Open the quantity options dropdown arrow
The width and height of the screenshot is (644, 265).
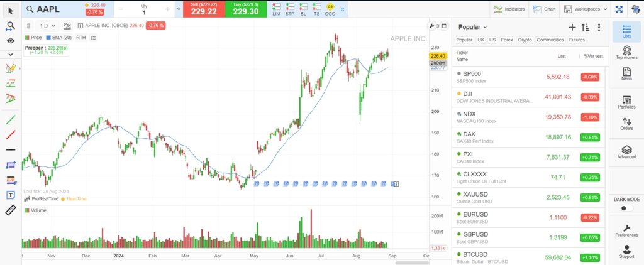(179, 9)
